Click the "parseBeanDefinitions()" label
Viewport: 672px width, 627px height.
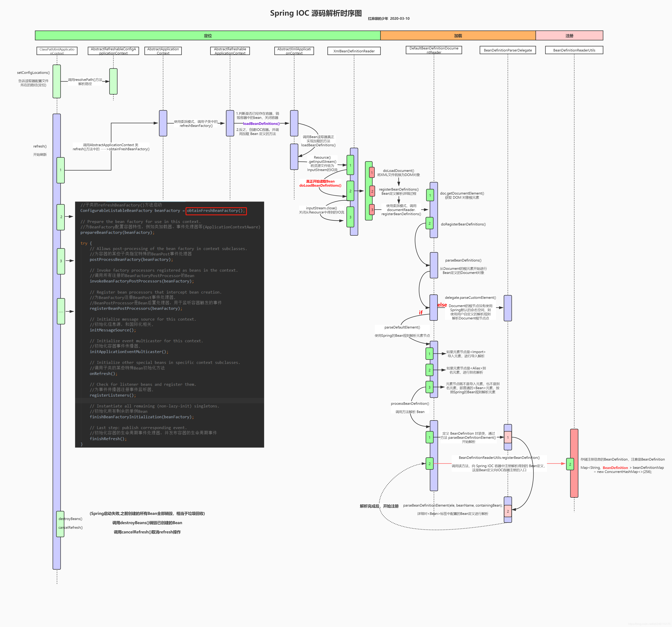tap(463, 260)
